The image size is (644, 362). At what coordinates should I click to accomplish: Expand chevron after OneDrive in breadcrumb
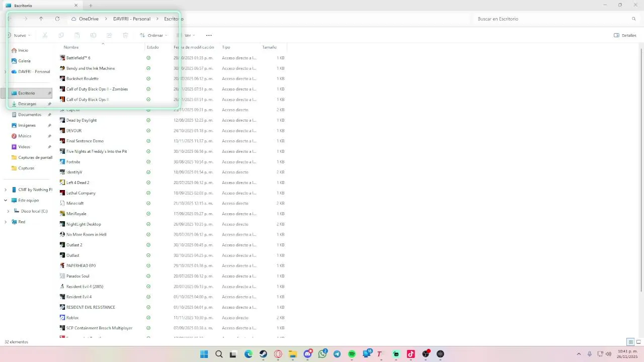point(106,19)
